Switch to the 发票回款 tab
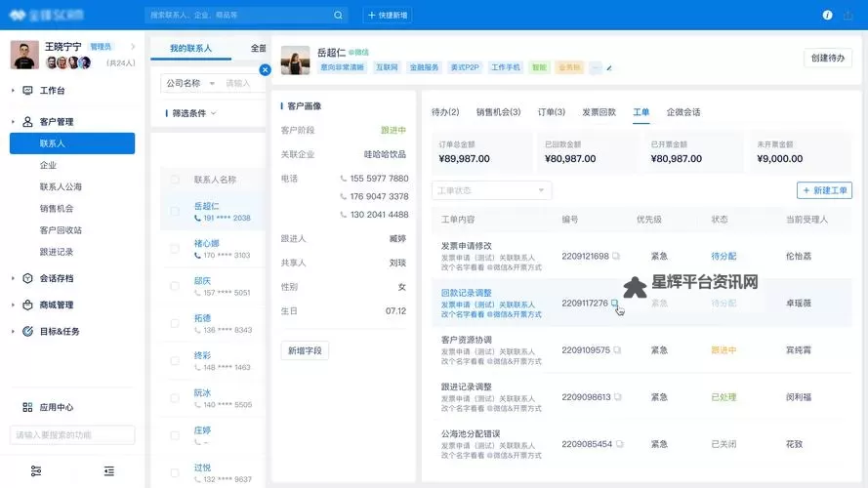 (x=599, y=112)
